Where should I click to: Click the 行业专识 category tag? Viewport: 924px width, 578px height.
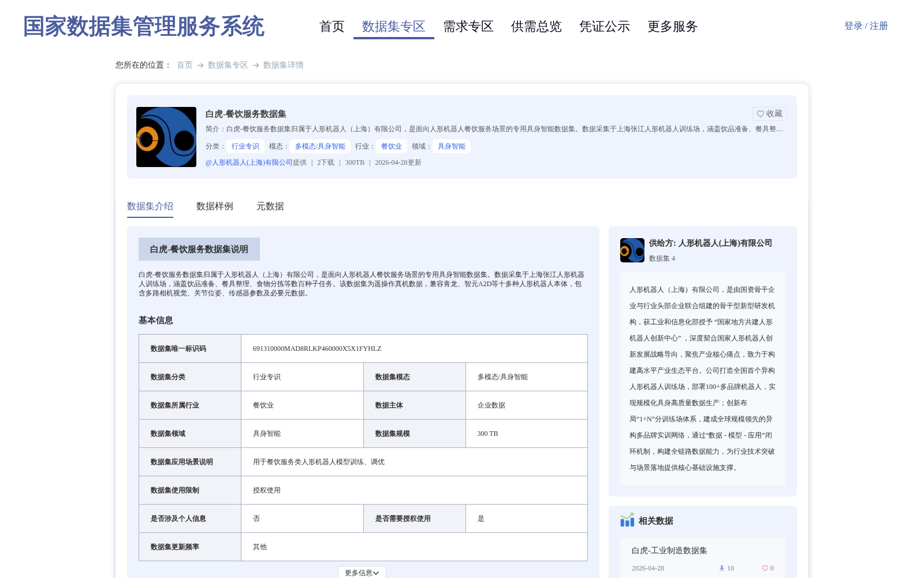click(x=245, y=146)
